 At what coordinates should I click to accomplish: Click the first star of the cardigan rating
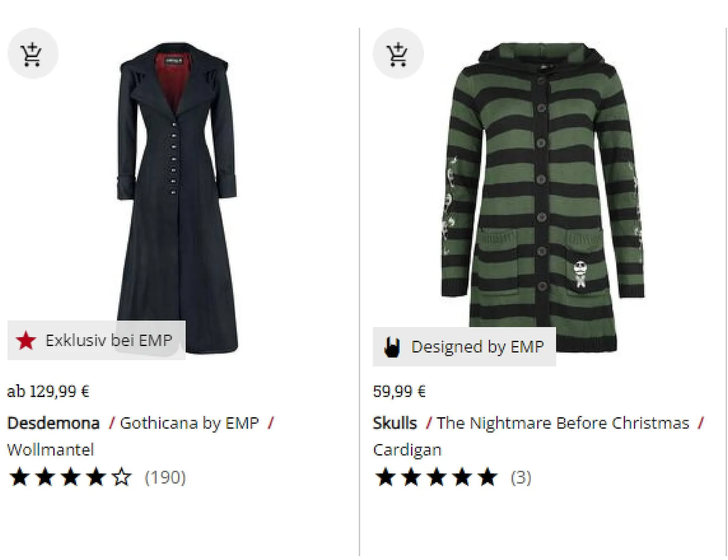(386, 477)
